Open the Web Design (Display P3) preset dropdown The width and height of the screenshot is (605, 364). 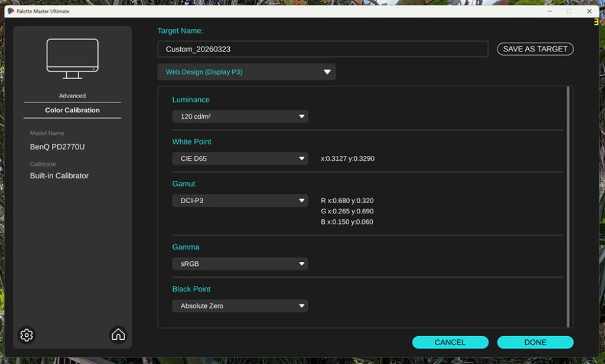point(246,72)
